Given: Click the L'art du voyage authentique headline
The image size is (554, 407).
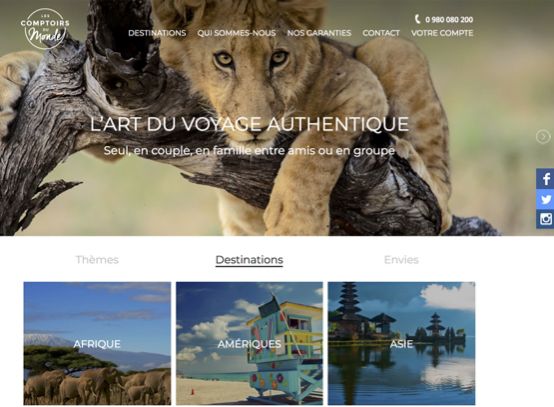Looking at the screenshot, I should pyautogui.click(x=249, y=124).
